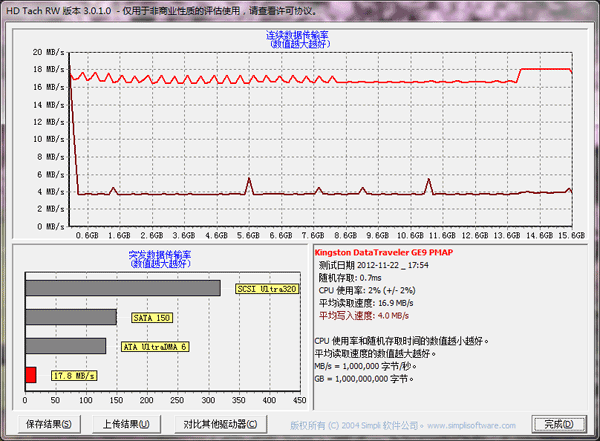
Task: Click the red 17.8 MB/s burst bar
Action: pyautogui.click(x=30, y=375)
